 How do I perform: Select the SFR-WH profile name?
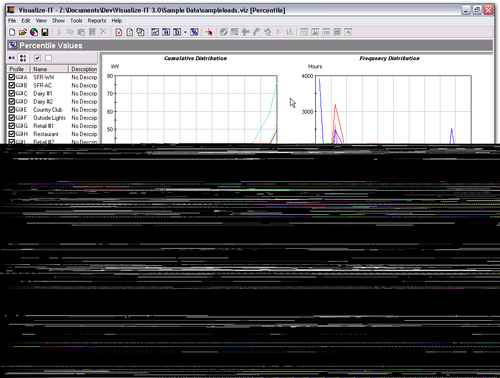click(43, 77)
